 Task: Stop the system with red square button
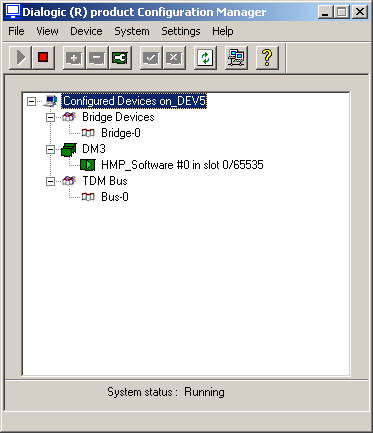[43, 58]
